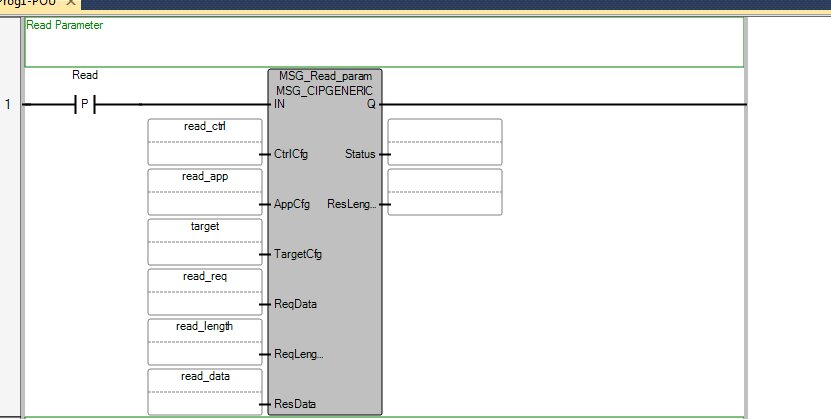Click the empty Status output variable box
831x419 pixels.
(445, 142)
